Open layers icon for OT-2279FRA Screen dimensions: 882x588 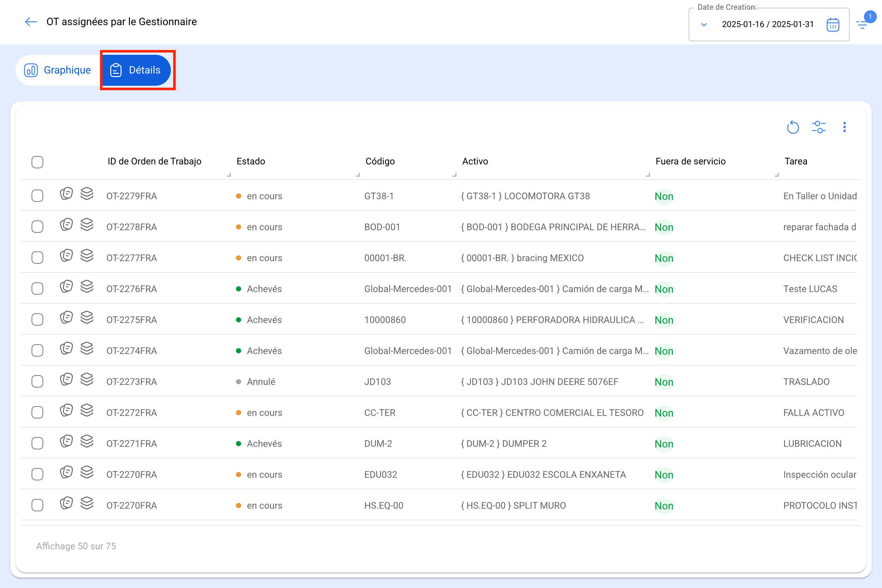click(x=87, y=193)
